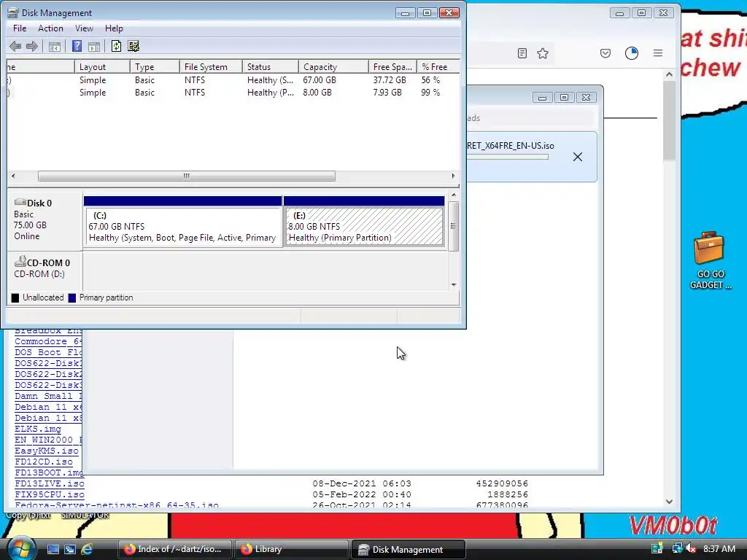Click the Refresh toolbar icon
This screenshot has height=560, width=747.
click(116, 46)
